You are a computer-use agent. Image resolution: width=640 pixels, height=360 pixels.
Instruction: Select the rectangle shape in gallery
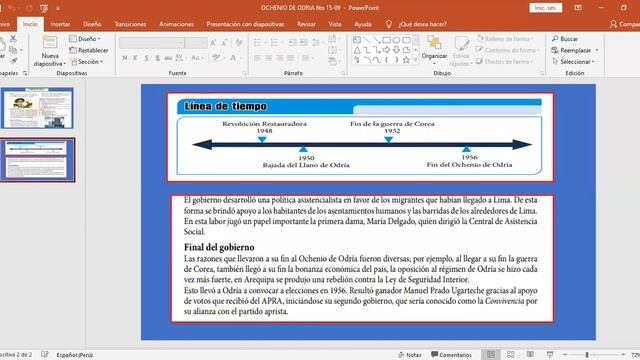(387, 40)
